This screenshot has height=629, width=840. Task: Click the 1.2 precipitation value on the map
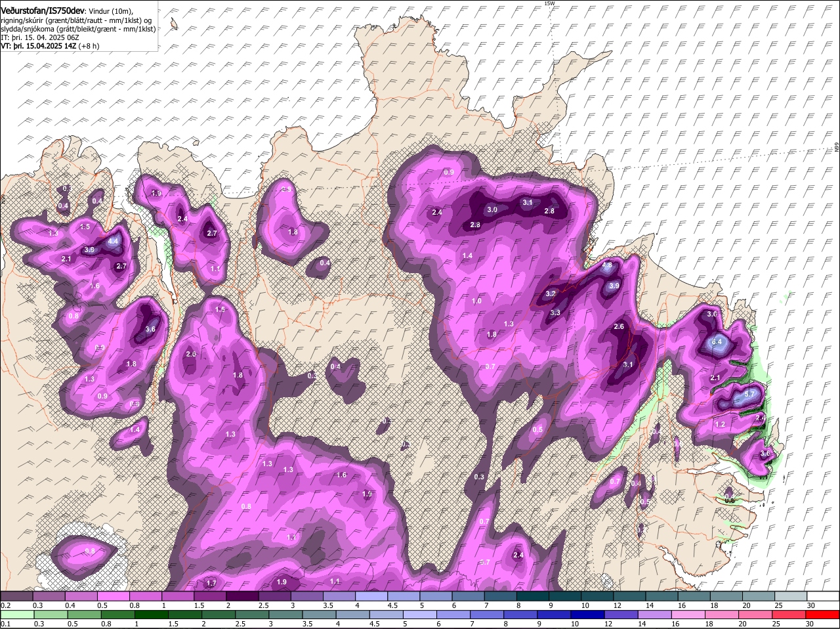pyautogui.click(x=720, y=424)
